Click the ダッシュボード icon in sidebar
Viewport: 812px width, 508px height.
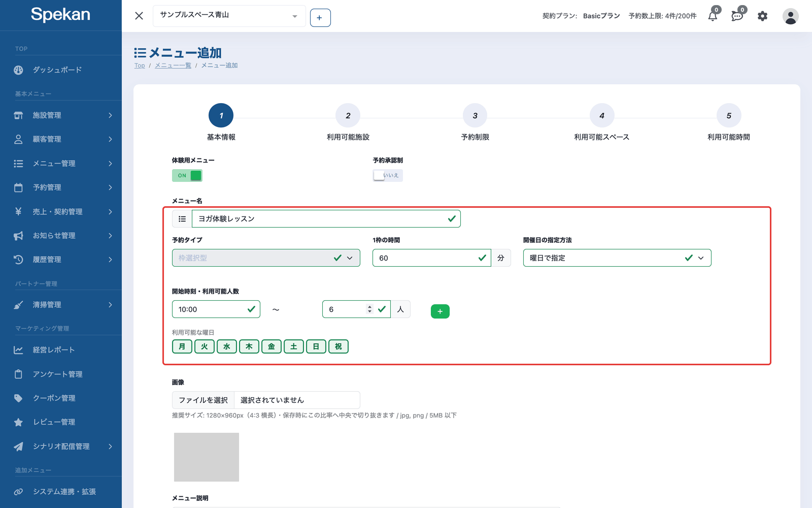(x=18, y=70)
